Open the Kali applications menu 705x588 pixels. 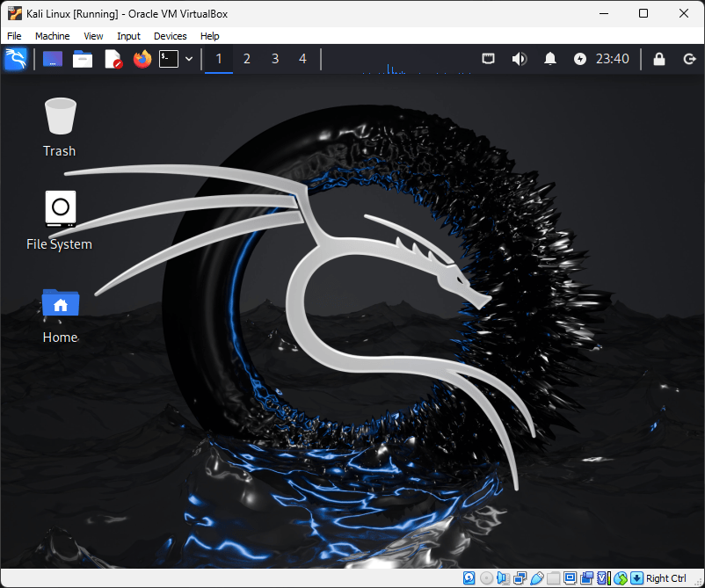click(16, 59)
